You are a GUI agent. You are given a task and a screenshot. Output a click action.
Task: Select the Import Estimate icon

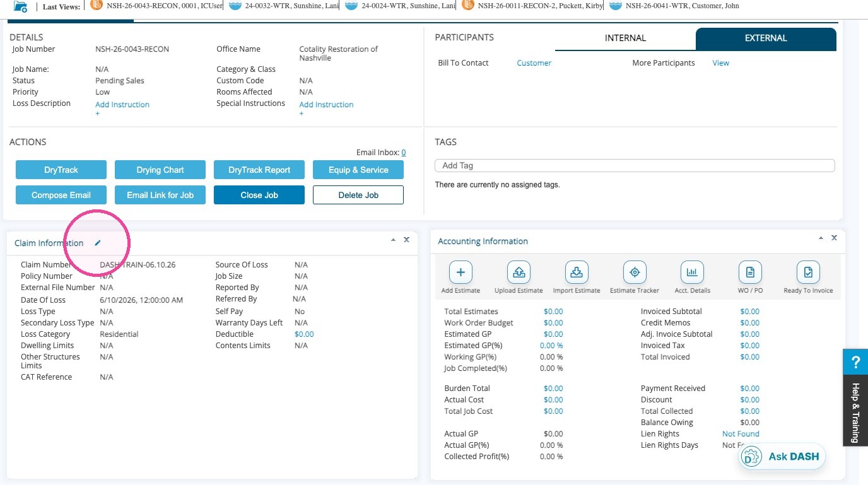(577, 272)
